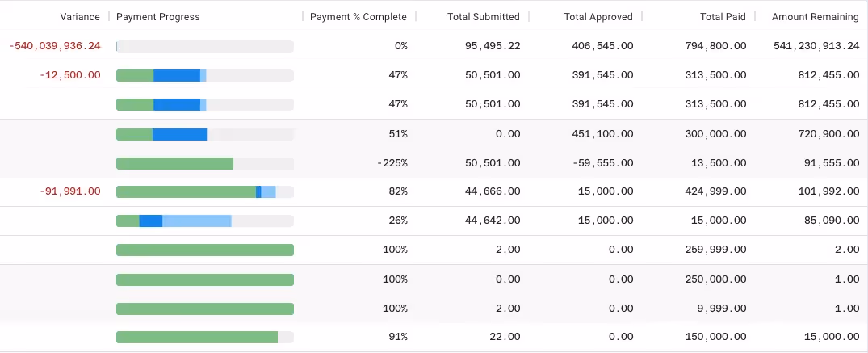This screenshot has width=868, height=353.
Task: Sort by the Payment Progress column header
Action: (x=157, y=17)
